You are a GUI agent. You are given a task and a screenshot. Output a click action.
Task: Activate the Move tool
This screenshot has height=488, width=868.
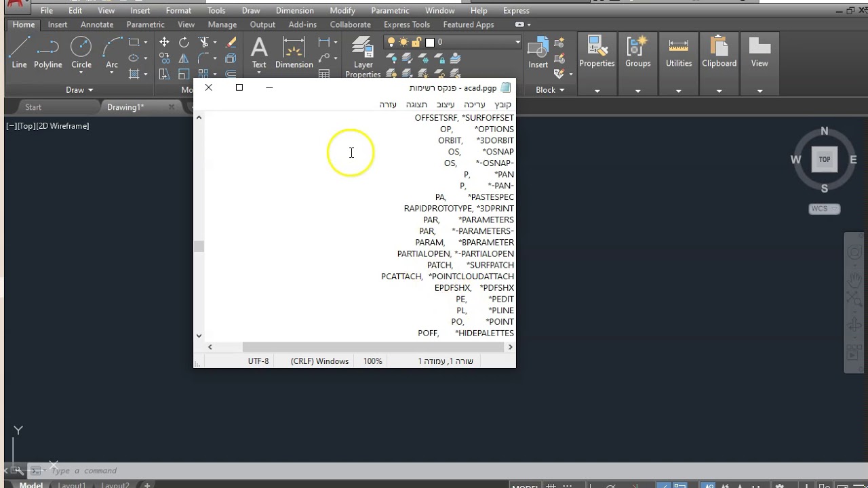[164, 42]
